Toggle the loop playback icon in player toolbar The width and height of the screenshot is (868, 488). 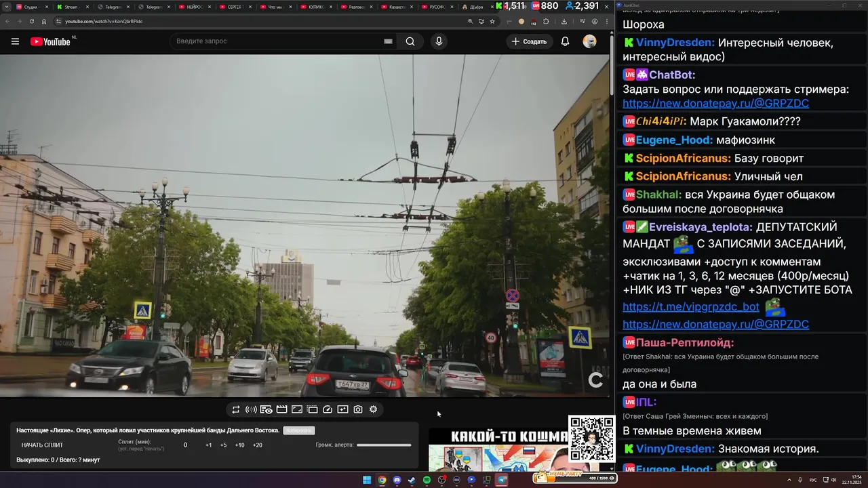(x=236, y=409)
